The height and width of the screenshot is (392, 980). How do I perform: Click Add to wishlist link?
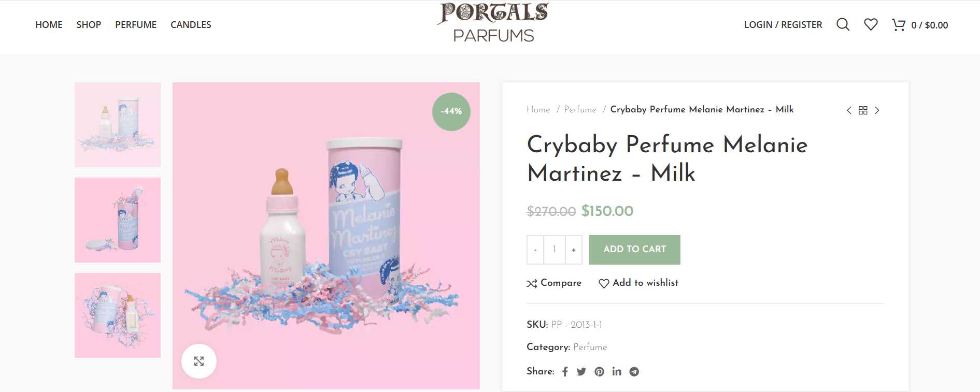click(x=639, y=283)
